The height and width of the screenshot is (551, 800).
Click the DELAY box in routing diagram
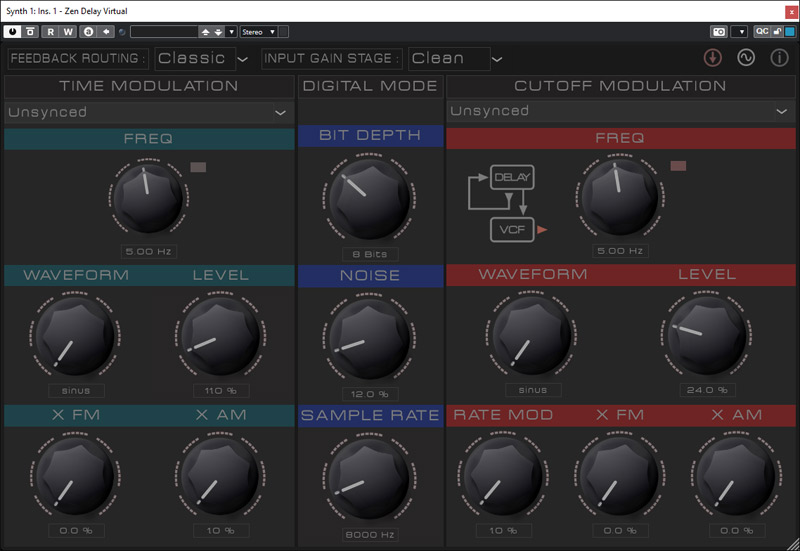click(512, 178)
